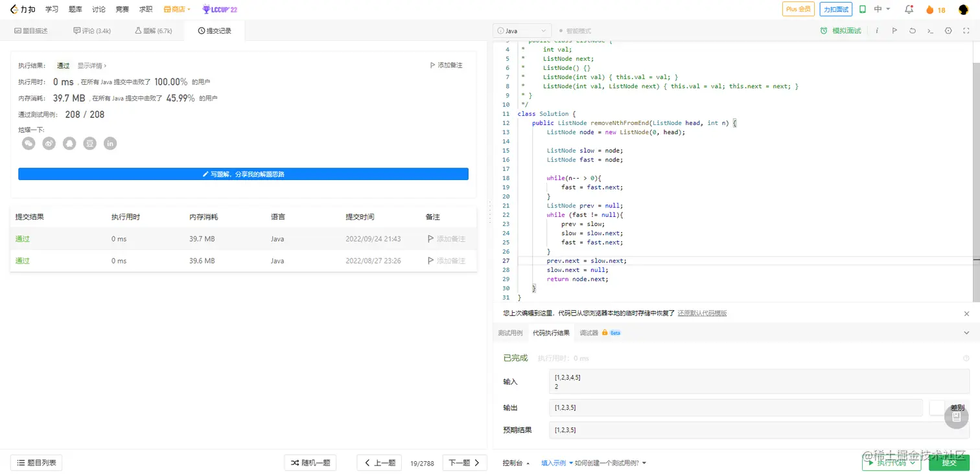The height and width of the screenshot is (476, 980).
Task: Select the 代码执行结果 tab
Action: click(551, 333)
